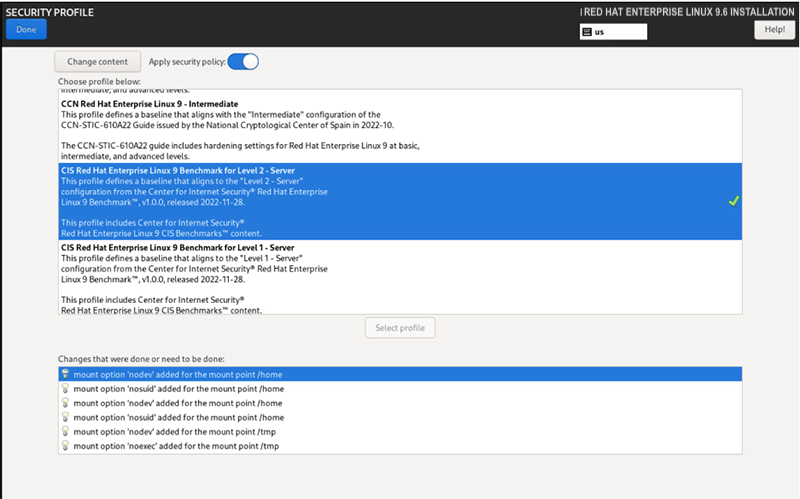Viewport: 800px width, 499px height.
Task: Click the lightbulb beside the noexec /tmp entry
Action: 65,446
